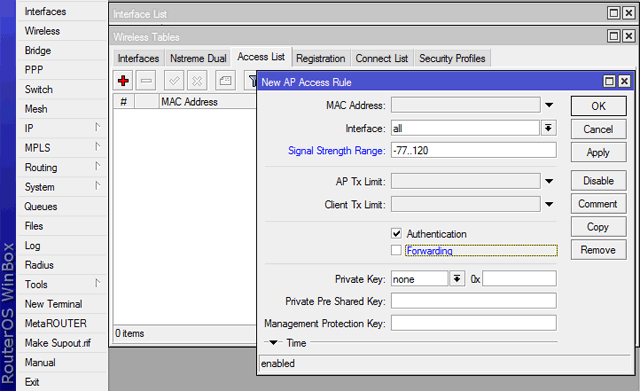The image size is (640, 391).
Task: Click the # column header
Action: pyautogui.click(x=124, y=102)
